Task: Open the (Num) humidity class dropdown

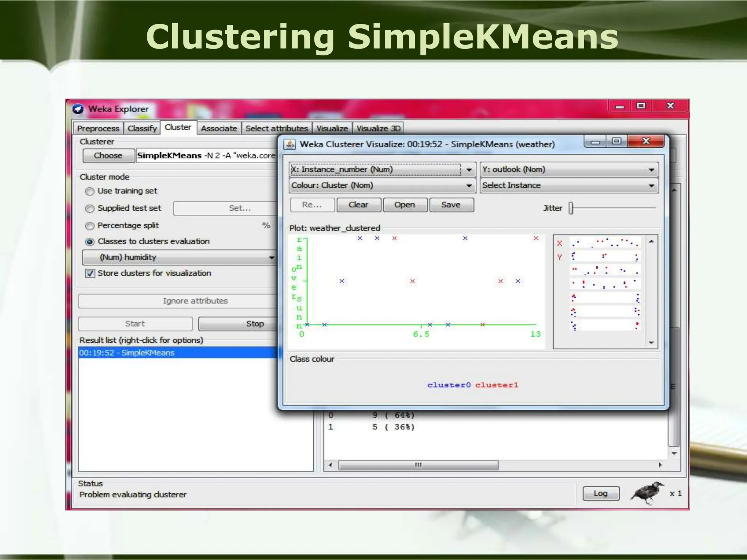Action: click(x=179, y=257)
